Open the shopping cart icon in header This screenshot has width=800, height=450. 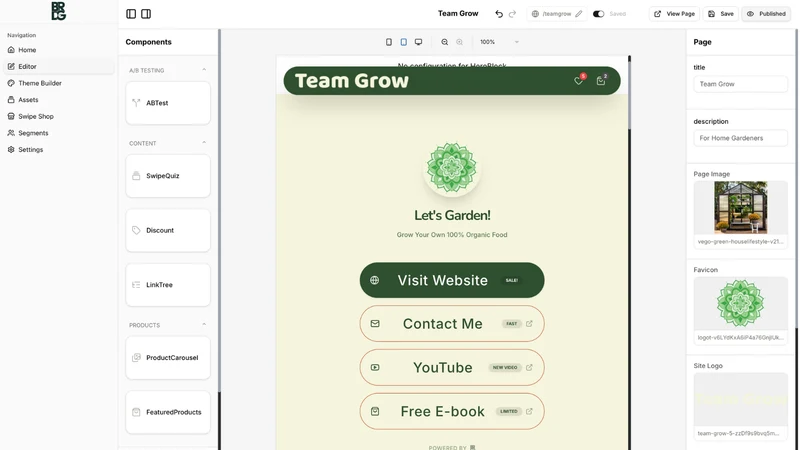(601, 80)
